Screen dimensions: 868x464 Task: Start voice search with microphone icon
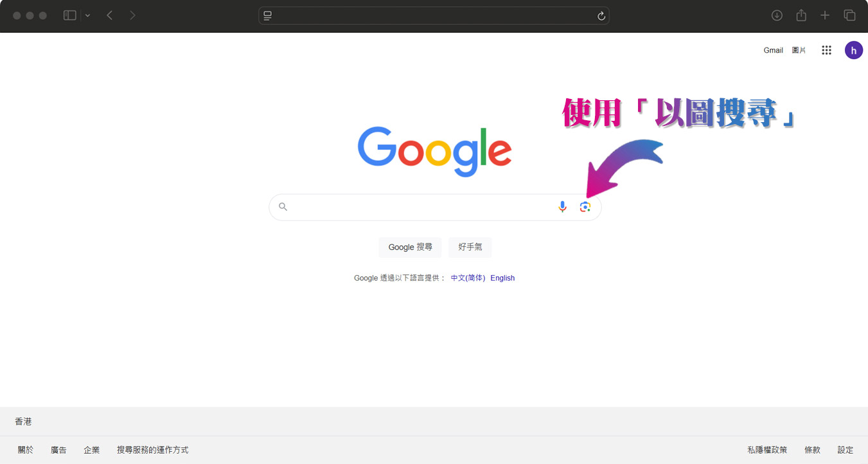point(562,207)
